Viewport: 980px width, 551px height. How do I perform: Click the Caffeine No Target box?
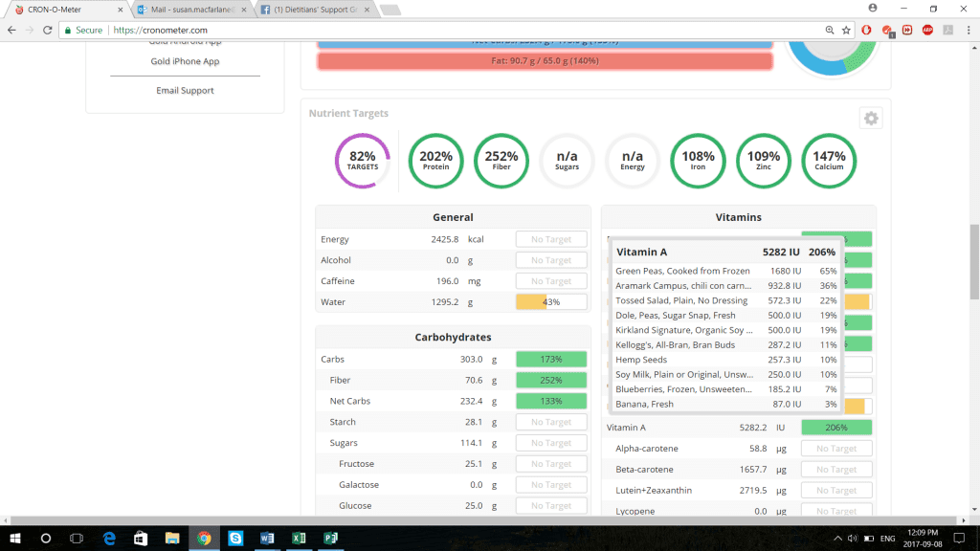pos(551,281)
